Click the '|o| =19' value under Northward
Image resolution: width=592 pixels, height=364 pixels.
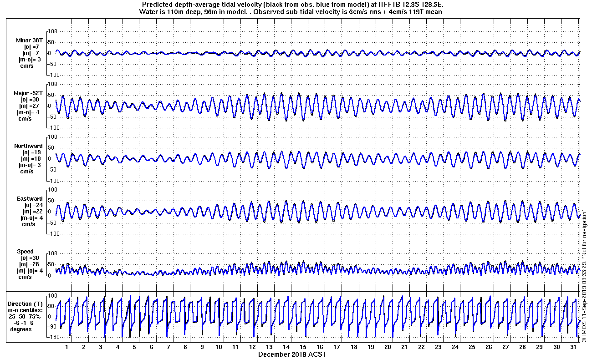click(x=31, y=152)
